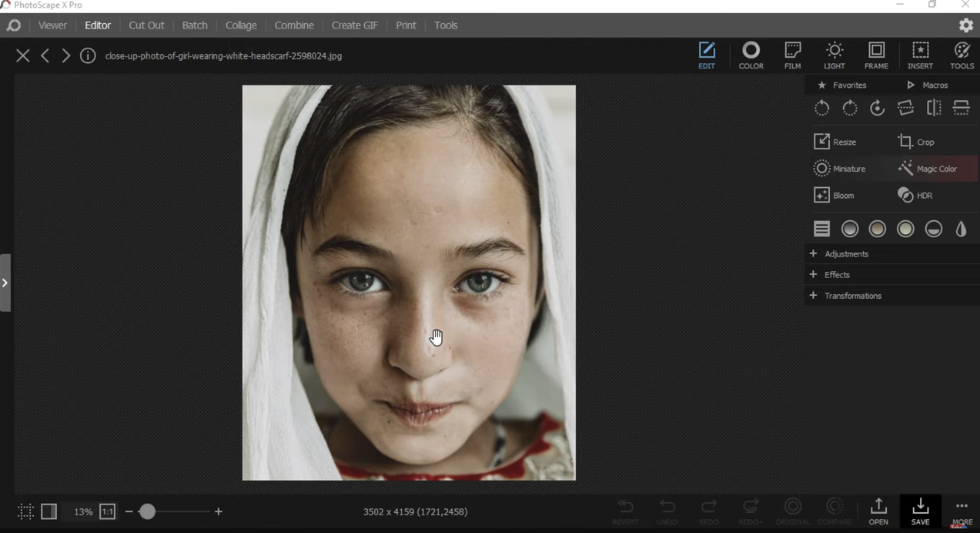Select the Crop tool
This screenshot has height=533, width=980.
pyautogui.click(x=916, y=142)
